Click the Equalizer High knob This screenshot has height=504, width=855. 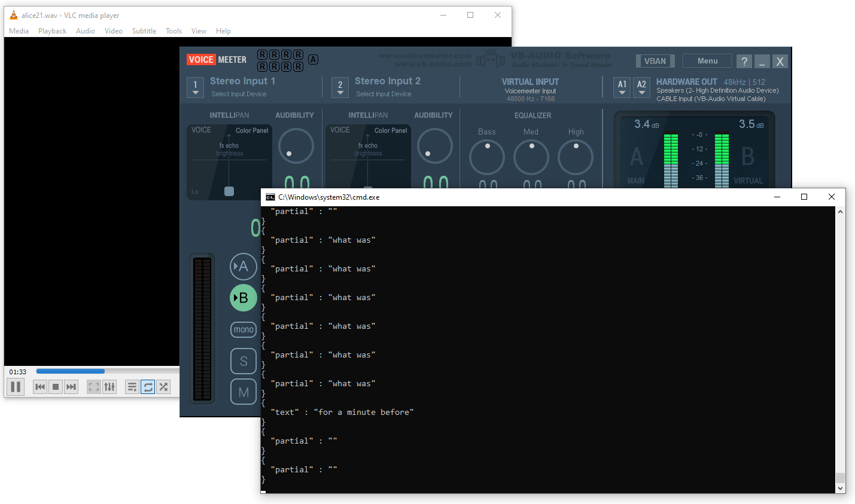576,157
